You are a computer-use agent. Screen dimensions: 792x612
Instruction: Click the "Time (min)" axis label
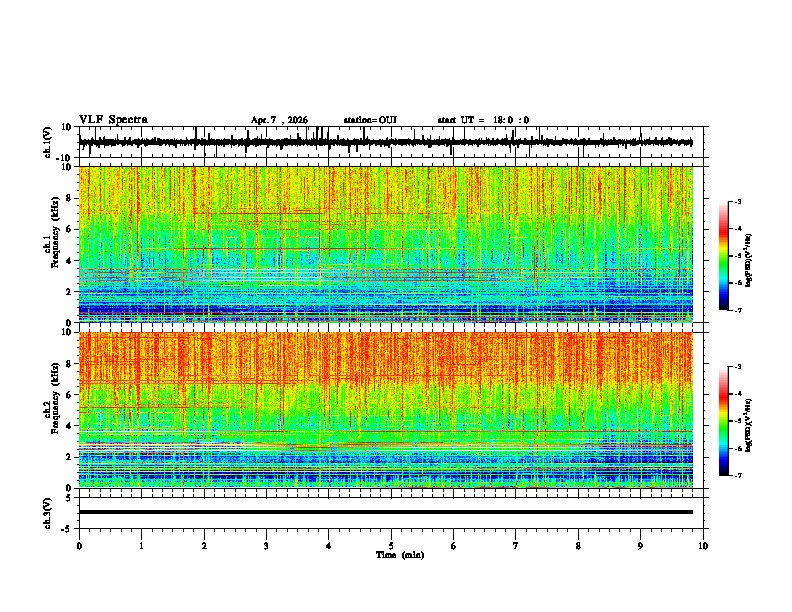(x=400, y=555)
